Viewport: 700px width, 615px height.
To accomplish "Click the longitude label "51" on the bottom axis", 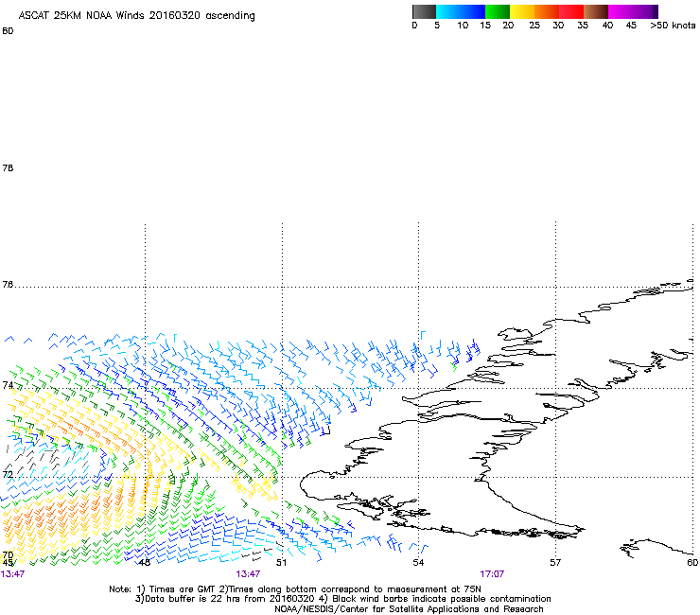I will [281, 562].
